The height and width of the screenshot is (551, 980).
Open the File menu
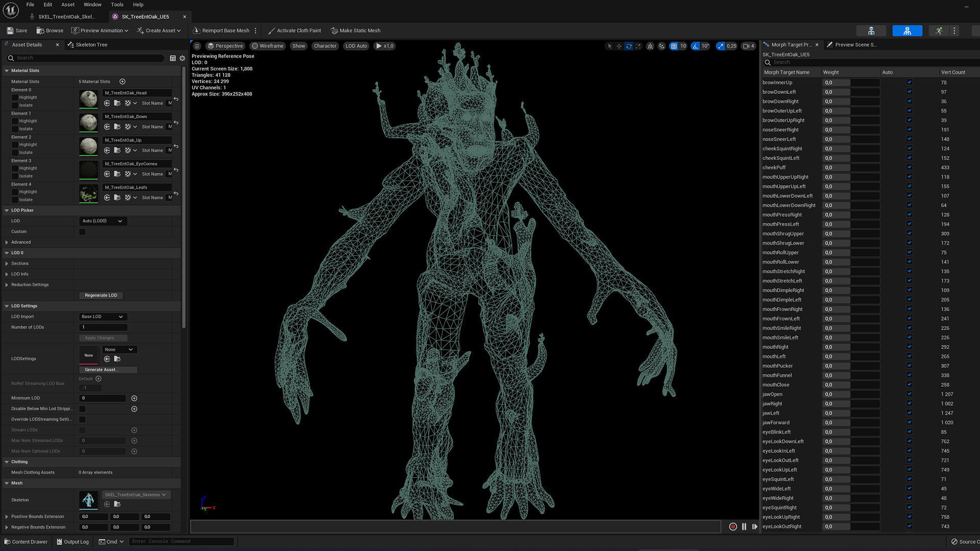coord(30,5)
